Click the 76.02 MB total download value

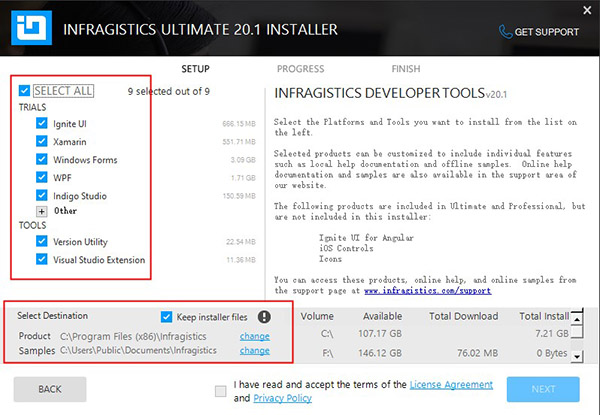[478, 353]
